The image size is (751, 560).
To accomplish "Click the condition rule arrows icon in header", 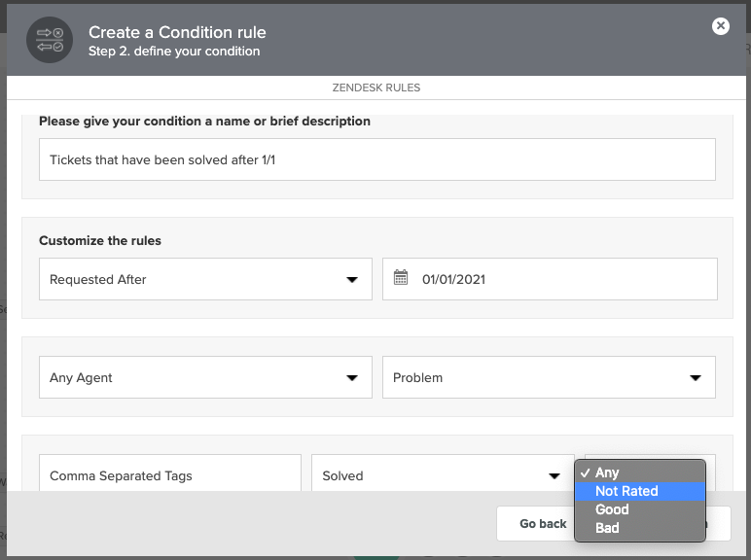I will [50, 40].
